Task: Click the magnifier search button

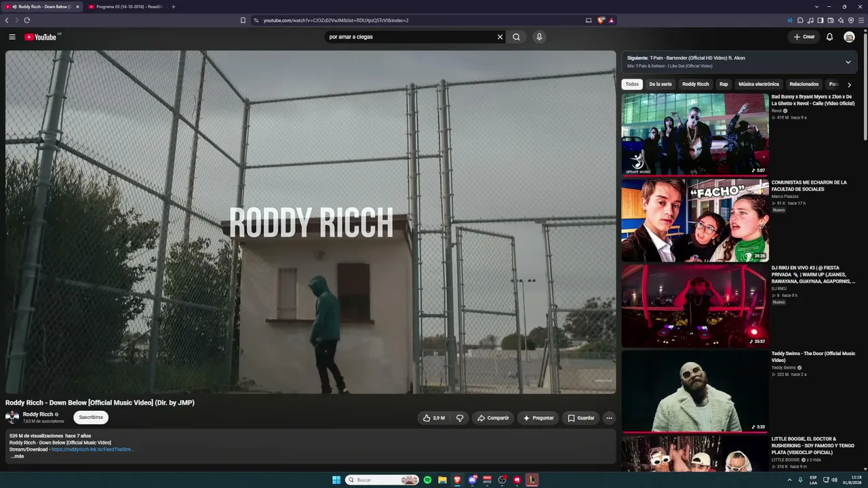Action: click(516, 37)
